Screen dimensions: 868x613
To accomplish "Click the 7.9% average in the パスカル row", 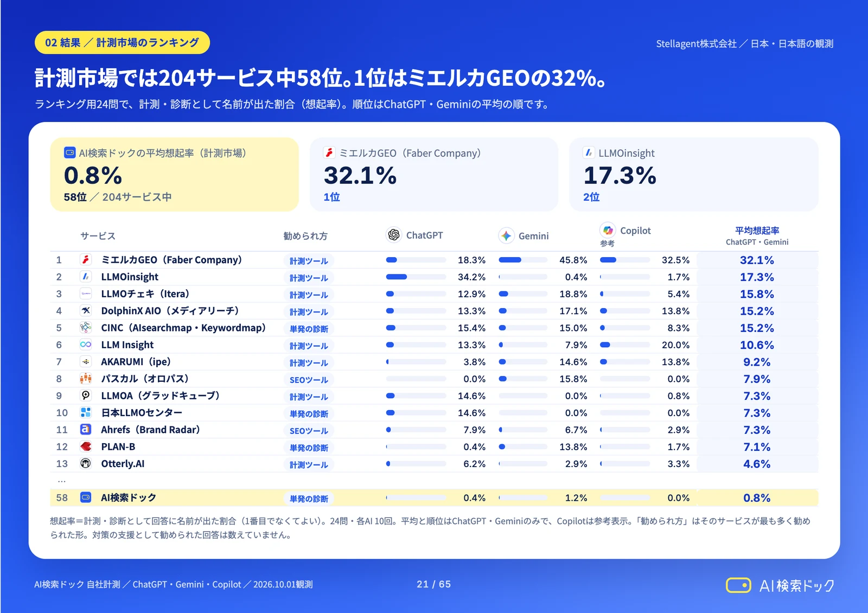I will (757, 379).
